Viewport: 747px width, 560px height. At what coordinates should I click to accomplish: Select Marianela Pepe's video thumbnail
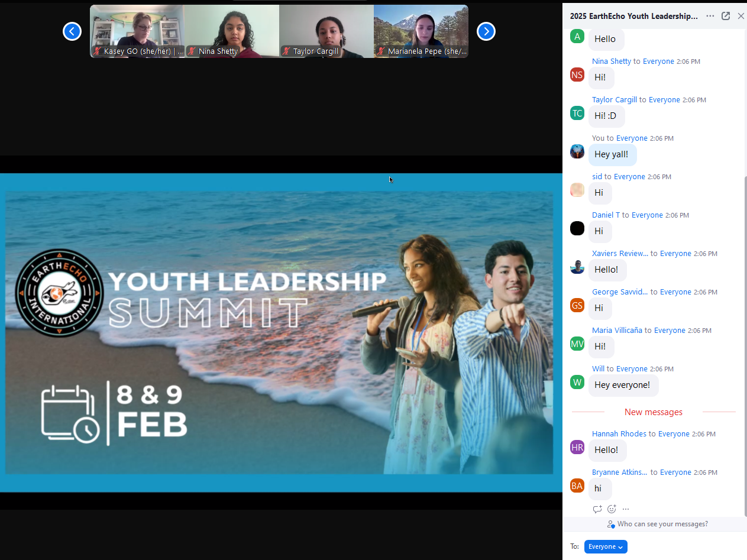[421, 31]
